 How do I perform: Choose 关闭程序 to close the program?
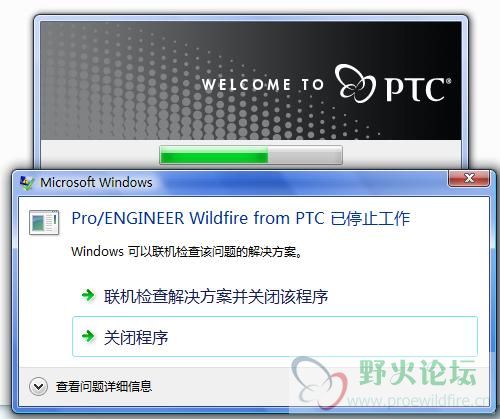(275, 336)
